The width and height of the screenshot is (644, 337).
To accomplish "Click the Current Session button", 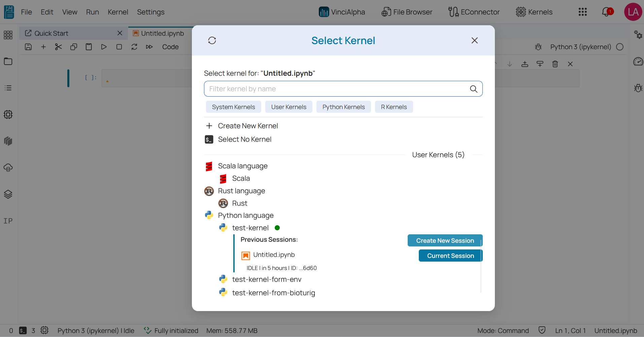I will (450, 256).
